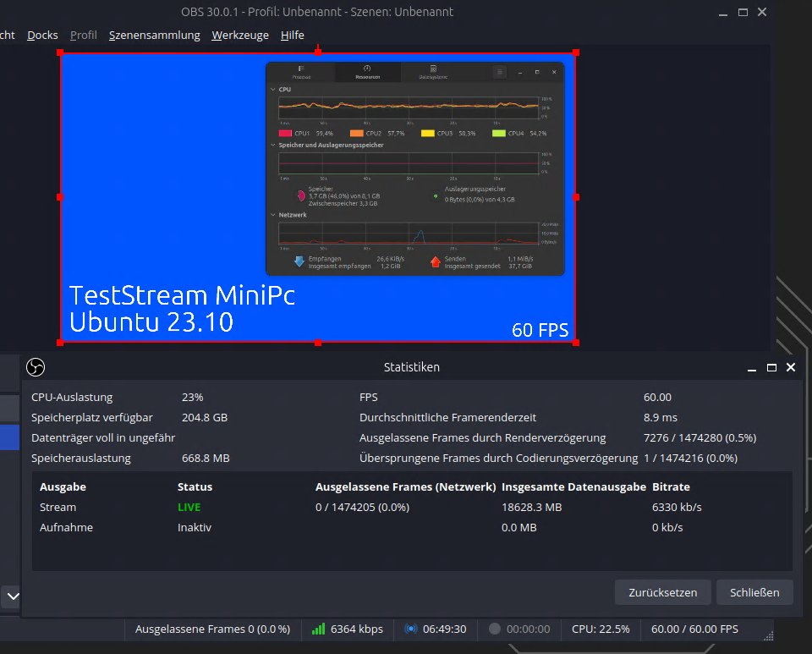Collapse the Speicher und Auslagerungsspeicher section
812x654 pixels.
pos(272,146)
